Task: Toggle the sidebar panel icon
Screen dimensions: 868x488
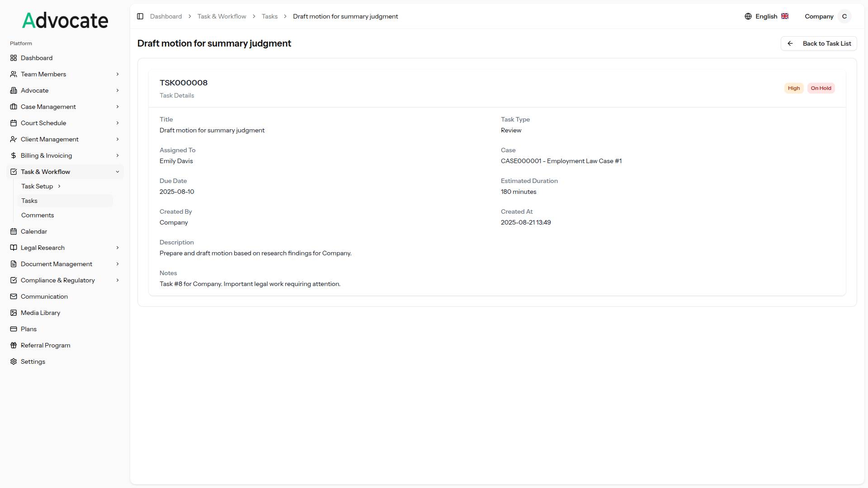Action: coord(140,16)
